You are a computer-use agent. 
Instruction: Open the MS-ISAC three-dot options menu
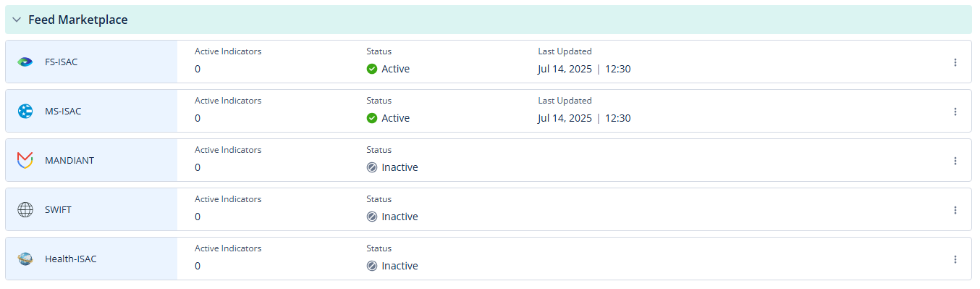pos(955,112)
